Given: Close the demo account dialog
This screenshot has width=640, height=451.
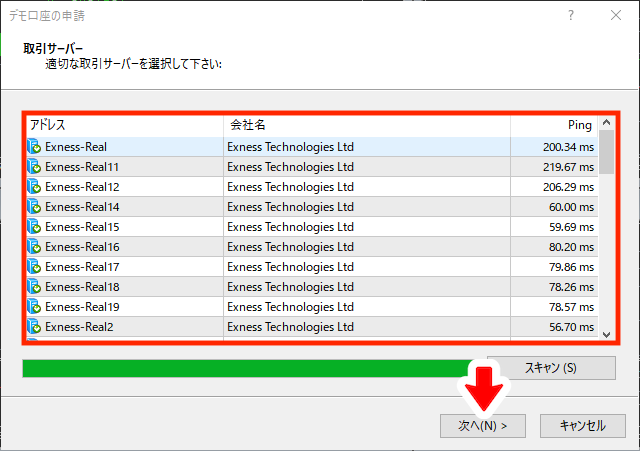Looking at the screenshot, I should (616, 16).
